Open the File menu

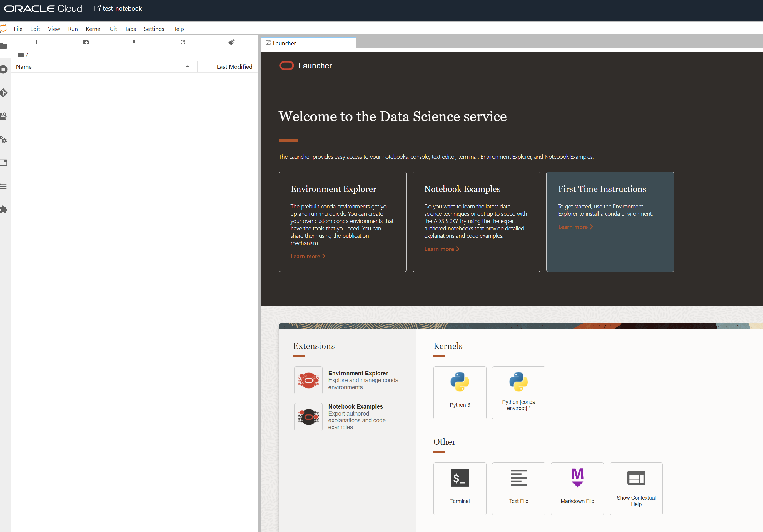pos(18,29)
